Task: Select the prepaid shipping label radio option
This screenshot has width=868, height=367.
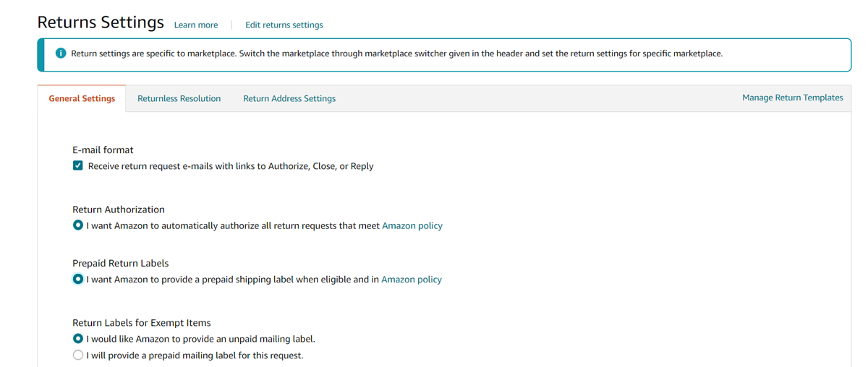Action: click(78, 279)
